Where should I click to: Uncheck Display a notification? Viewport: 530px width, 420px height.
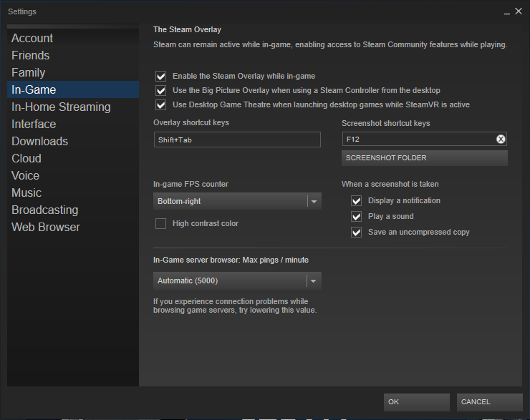pyautogui.click(x=356, y=201)
